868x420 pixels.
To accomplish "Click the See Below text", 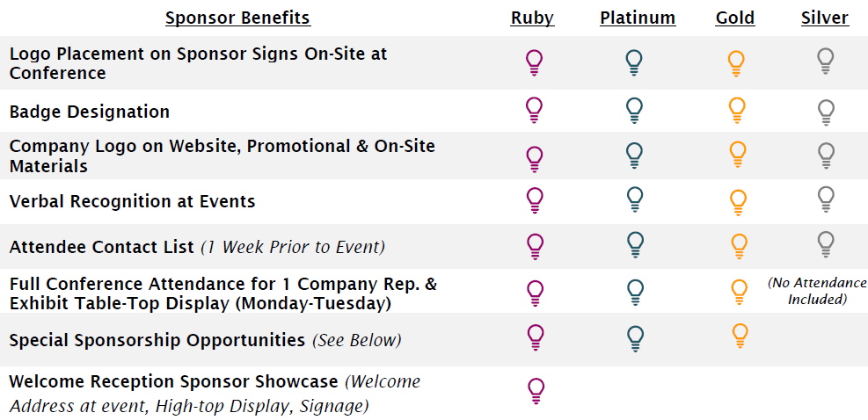I will [x=356, y=339].
